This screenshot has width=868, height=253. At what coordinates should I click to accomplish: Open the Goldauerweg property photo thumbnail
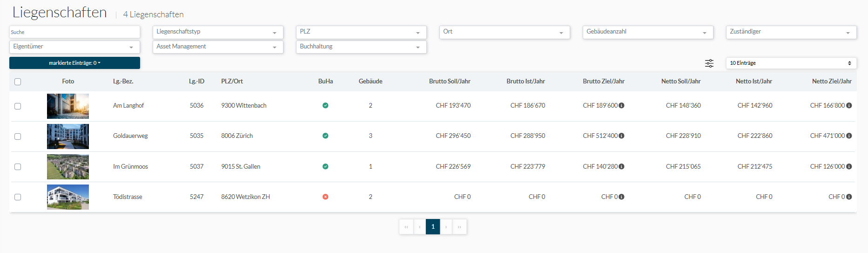(x=68, y=137)
